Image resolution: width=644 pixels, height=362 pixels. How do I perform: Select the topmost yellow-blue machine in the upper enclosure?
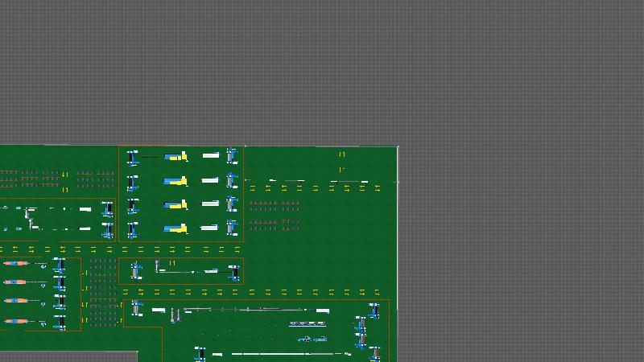[176, 156]
